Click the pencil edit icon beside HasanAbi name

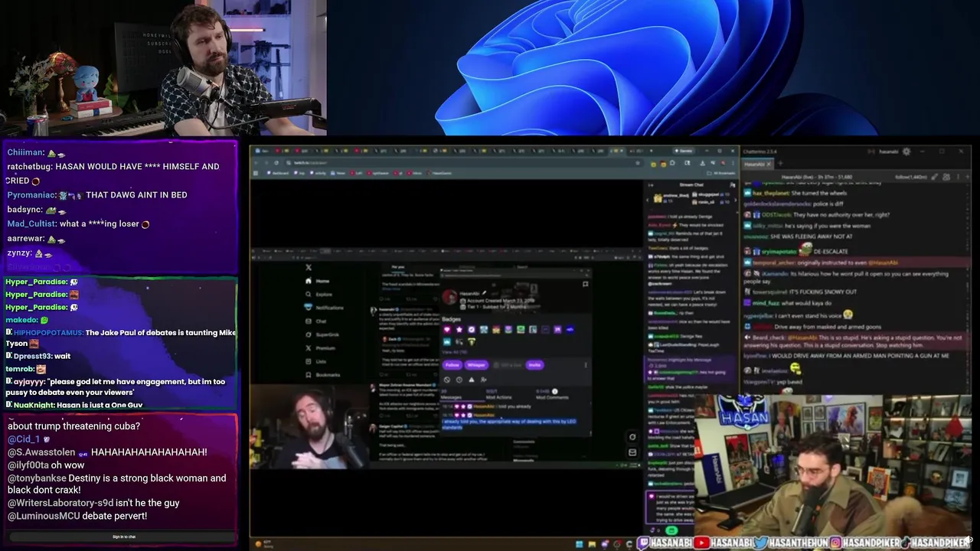tap(484, 292)
